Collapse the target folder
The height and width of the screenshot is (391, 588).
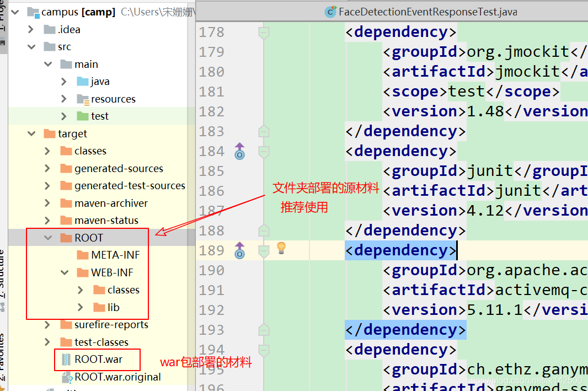[x=31, y=133]
